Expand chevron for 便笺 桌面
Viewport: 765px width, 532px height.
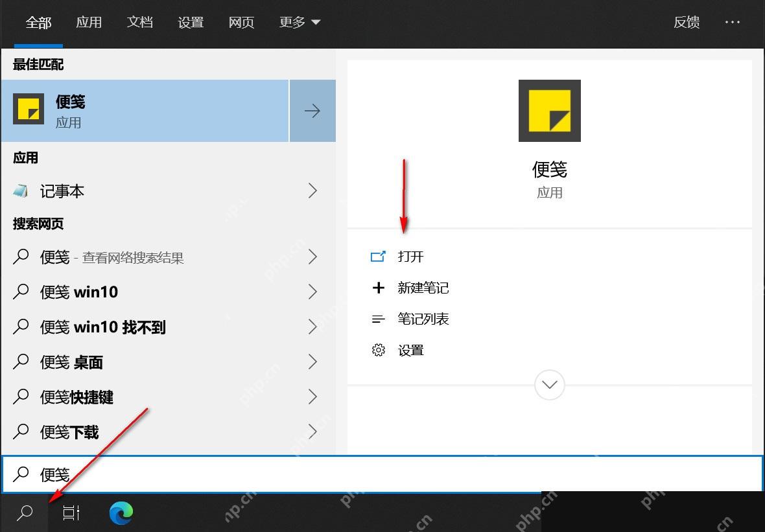pos(312,362)
